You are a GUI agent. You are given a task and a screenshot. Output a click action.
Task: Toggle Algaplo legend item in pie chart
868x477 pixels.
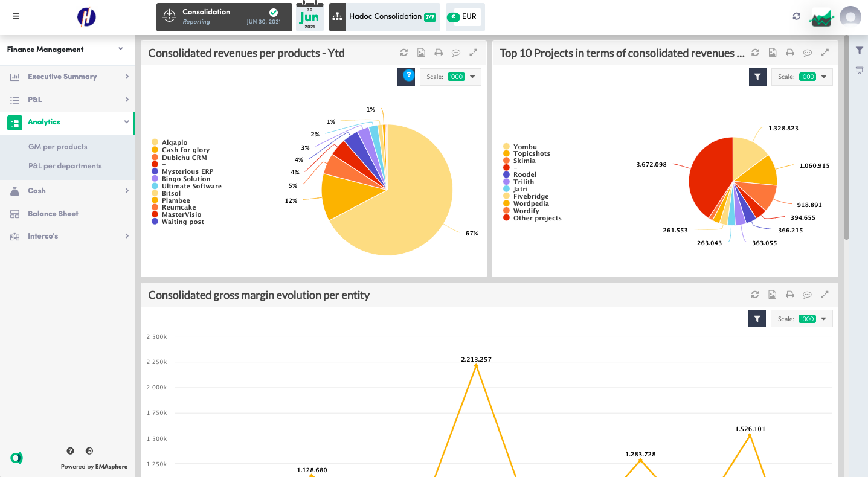(174, 143)
